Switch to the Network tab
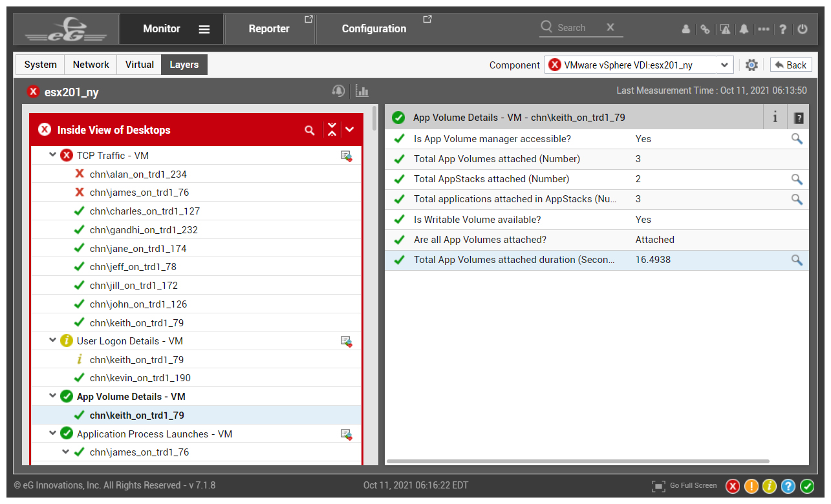 (91, 65)
